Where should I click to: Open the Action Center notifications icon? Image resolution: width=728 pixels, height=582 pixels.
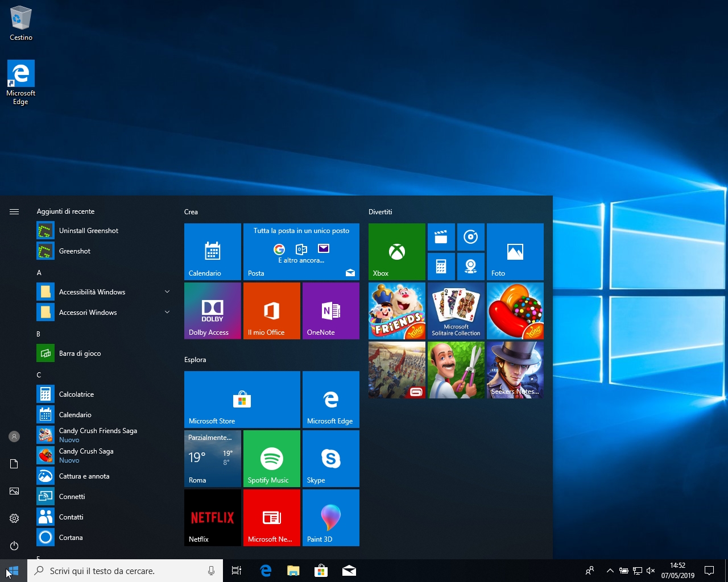709,571
